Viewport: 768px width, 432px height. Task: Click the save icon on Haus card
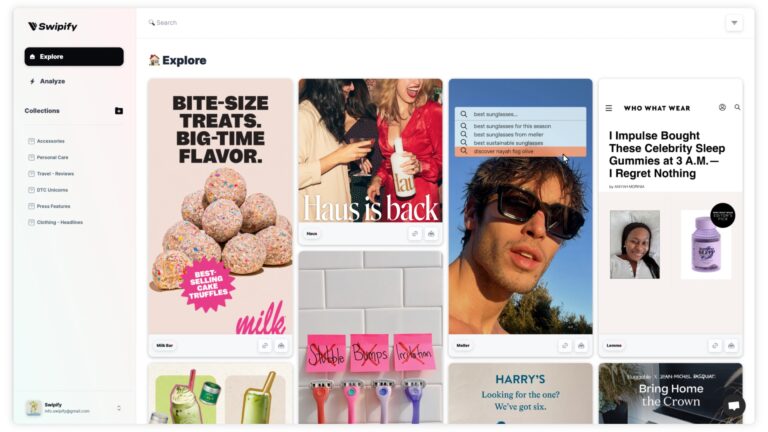pos(431,234)
